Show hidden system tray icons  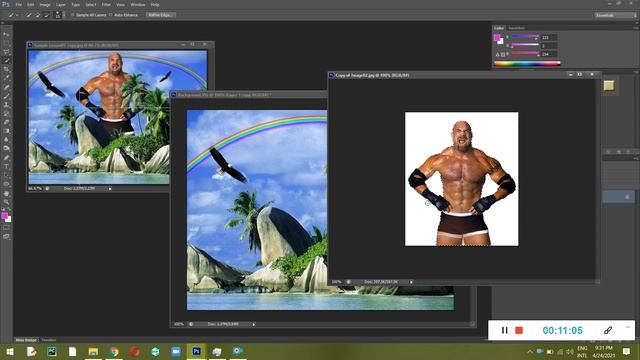point(530,351)
